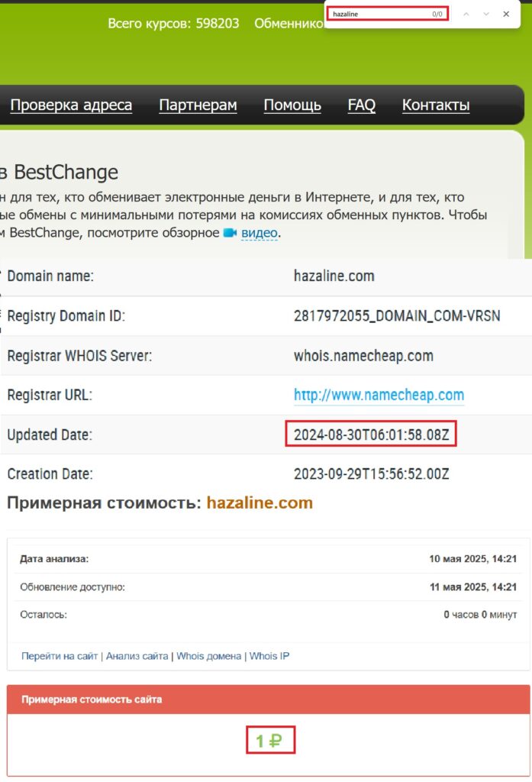Image resolution: width=532 pixels, height=782 pixels.
Task: Open the Проверка адреса menu item
Action: [71, 105]
